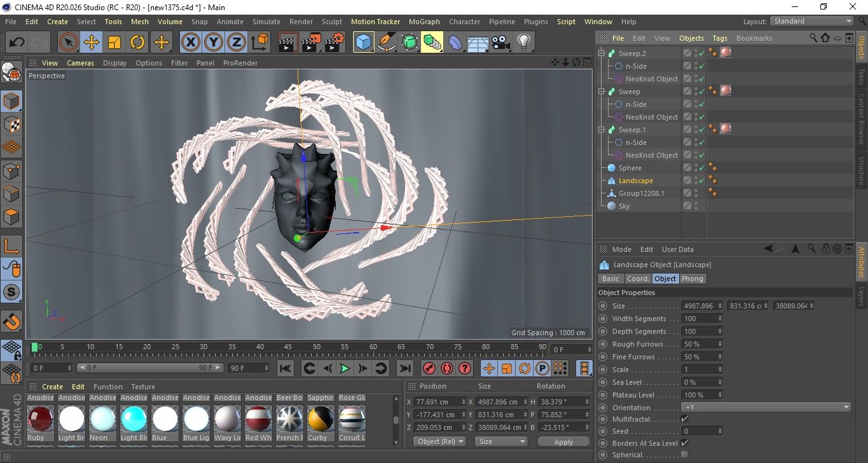The image size is (868, 463).
Task: Toggle the Seed parameter's animation circle
Action: [603, 431]
